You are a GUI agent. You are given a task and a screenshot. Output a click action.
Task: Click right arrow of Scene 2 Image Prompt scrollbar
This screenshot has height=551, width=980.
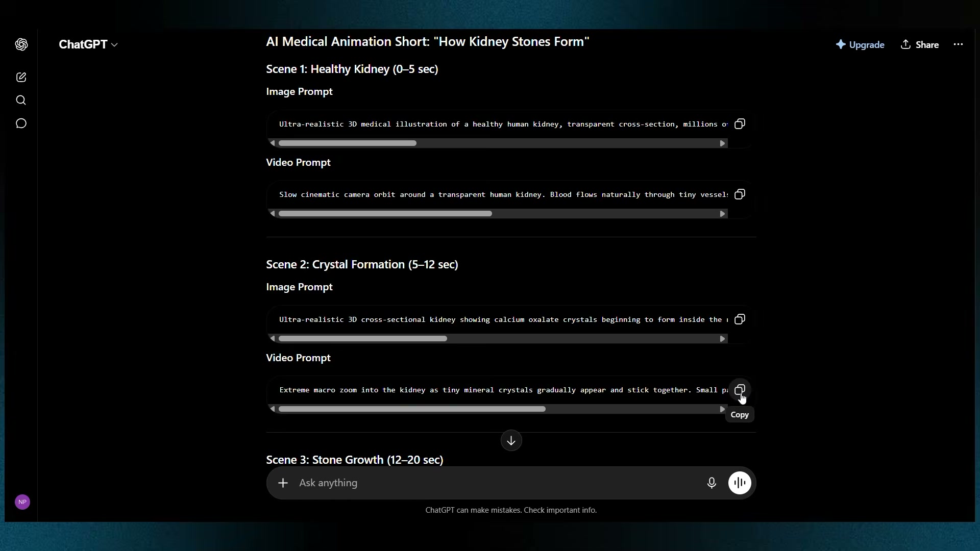(x=722, y=339)
